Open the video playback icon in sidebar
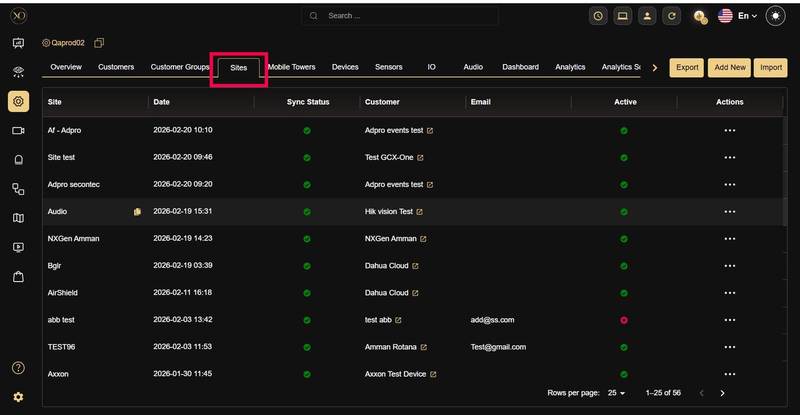This screenshot has height=415, width=800. [18, 248]
